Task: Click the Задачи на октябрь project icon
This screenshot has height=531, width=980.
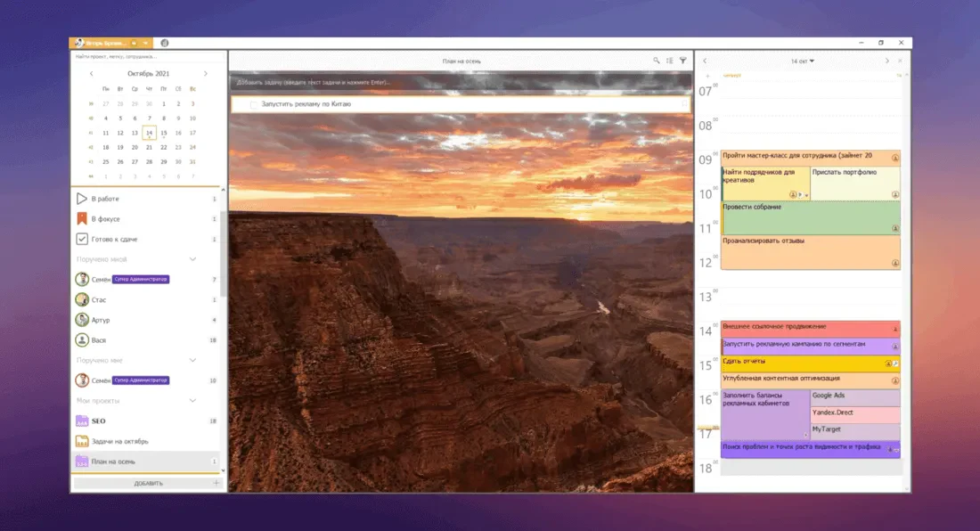Action: 82,441
